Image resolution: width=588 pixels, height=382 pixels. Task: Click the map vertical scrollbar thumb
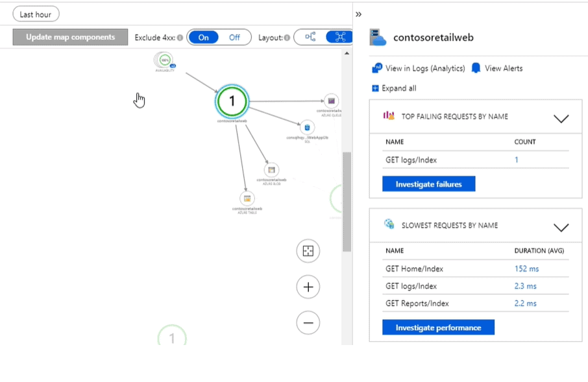(x=347, y=202)
